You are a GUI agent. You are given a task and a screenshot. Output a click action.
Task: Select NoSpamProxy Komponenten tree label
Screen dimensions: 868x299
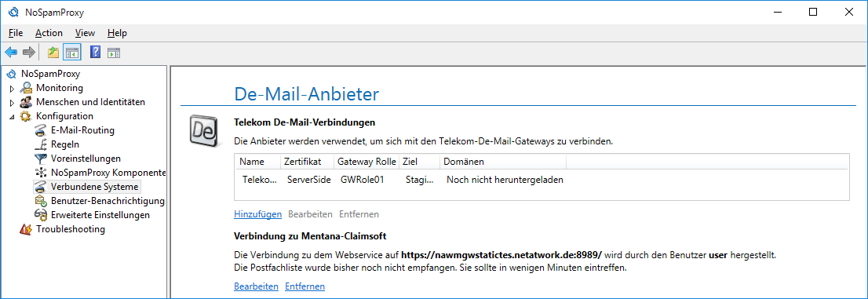108,173
